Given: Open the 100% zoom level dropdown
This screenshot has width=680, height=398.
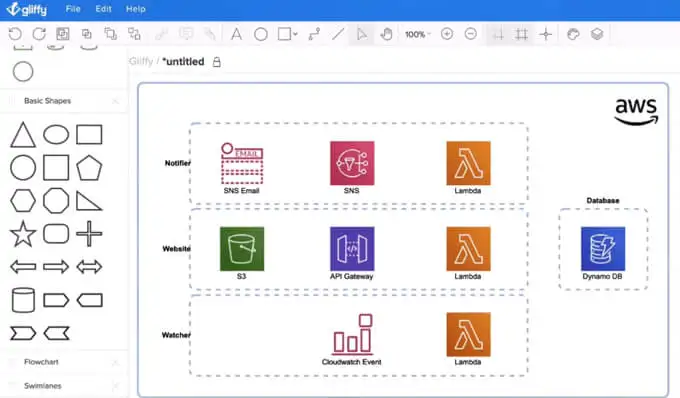Looking at the screenshot, I should pos(418,34).
